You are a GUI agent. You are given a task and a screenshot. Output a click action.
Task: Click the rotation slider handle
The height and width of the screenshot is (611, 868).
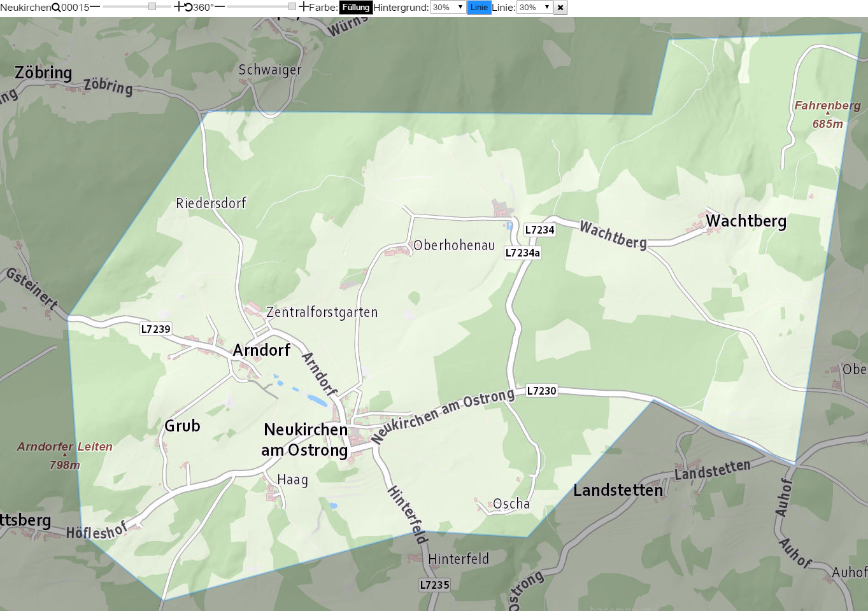tap(292, 6)
